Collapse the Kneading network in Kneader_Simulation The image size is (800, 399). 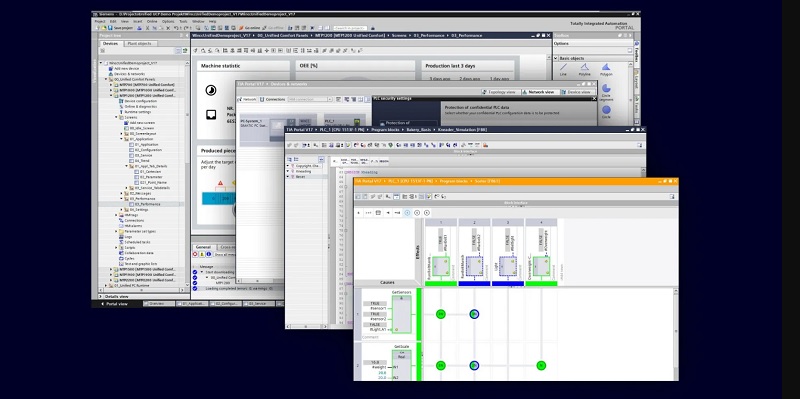point(288,171)
